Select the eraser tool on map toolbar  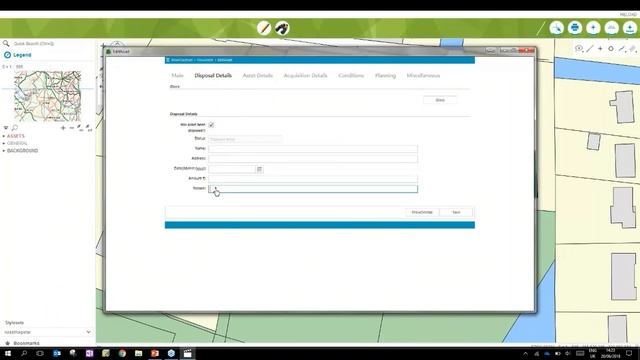click(x=633, y=49)
